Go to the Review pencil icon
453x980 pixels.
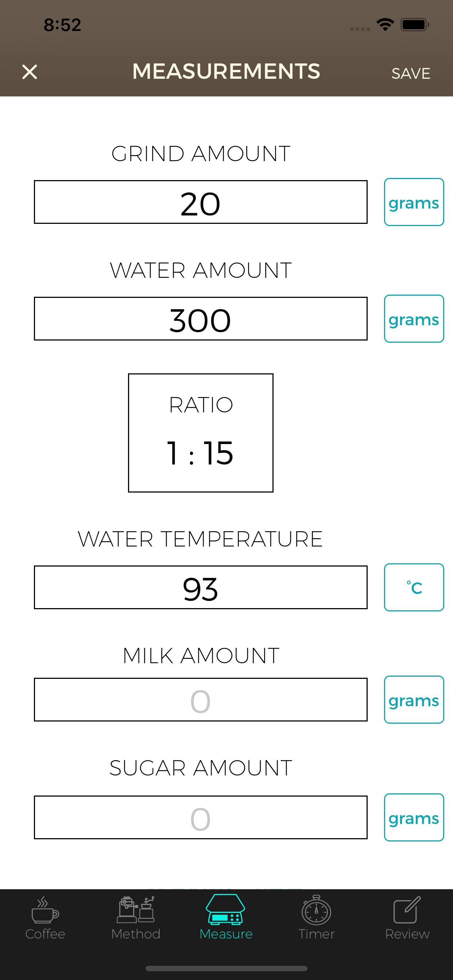pos(407,910)
